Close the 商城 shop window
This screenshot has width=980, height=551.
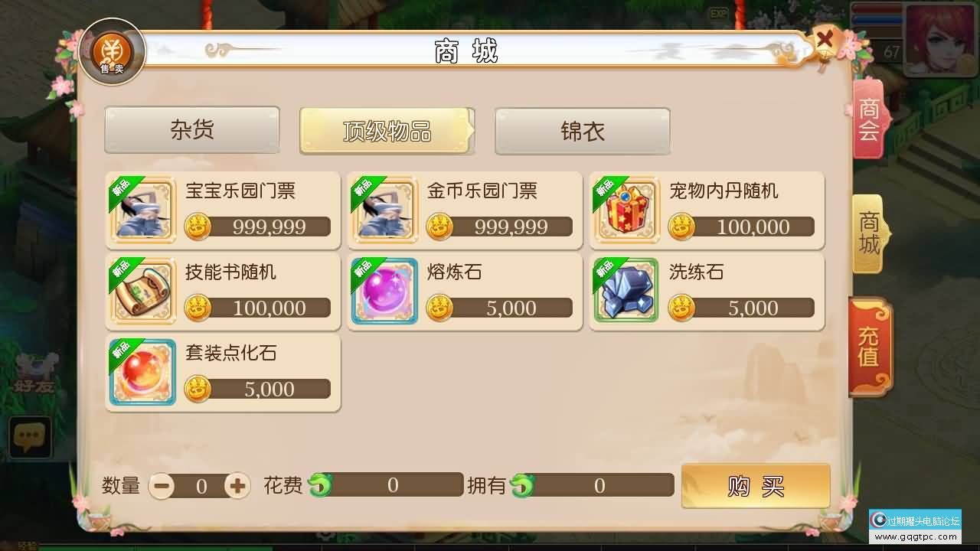[x=825, y=38]
